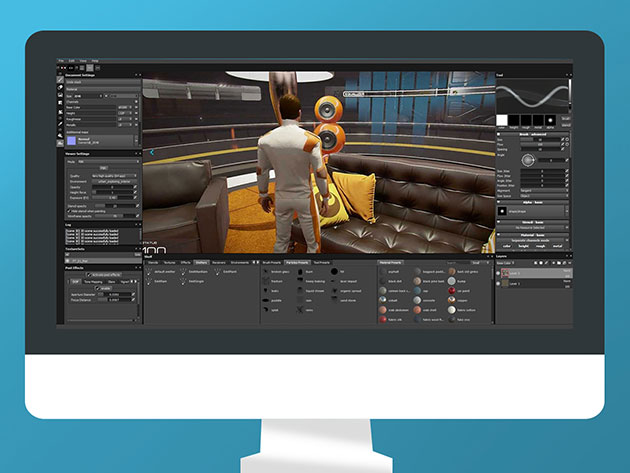This screenshot has height=473, width=630.
Task: Select the Material Picker eyedropper tool
Action: click(x=60, y=124)
